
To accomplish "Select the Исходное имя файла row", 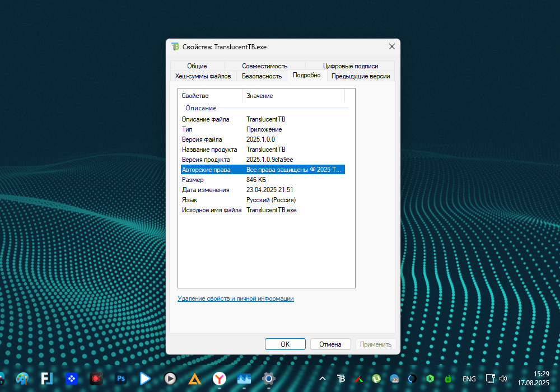I will coord(263,210).
